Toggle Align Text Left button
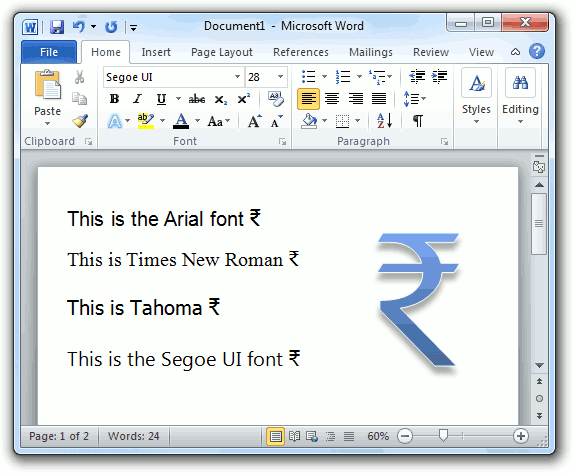 point(308,99)
